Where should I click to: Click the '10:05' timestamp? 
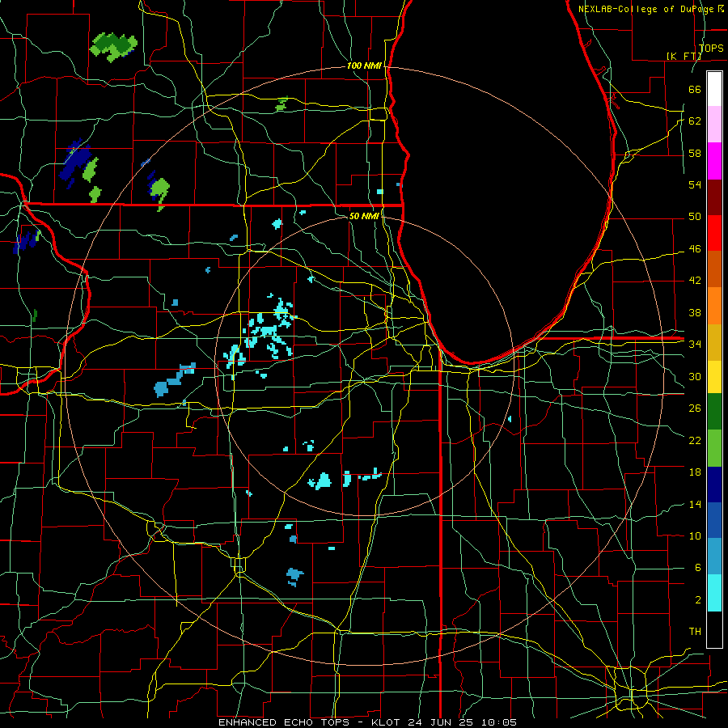point(499,722)
